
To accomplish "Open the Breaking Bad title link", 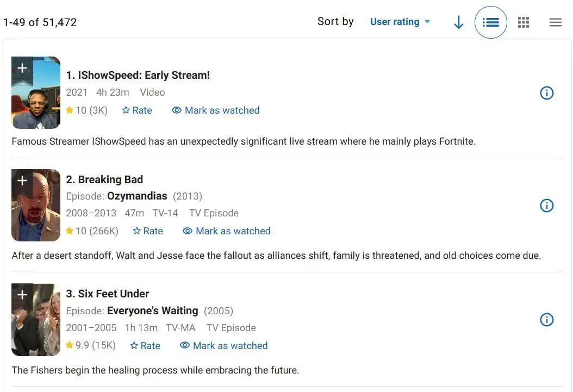I will 110,179.
